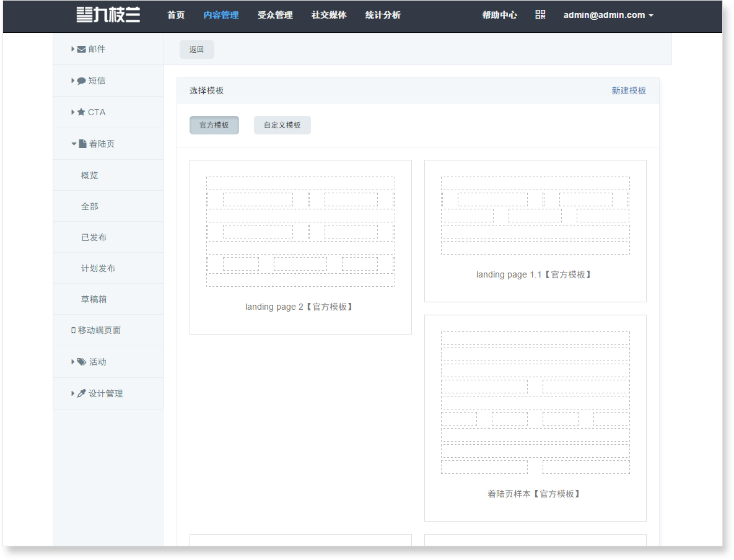Click the star icon beside CTA
734x560 pixels.
coord(81,112)
